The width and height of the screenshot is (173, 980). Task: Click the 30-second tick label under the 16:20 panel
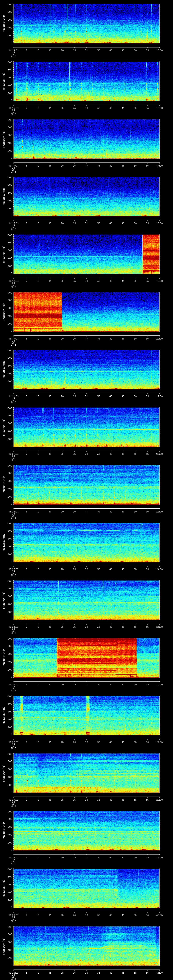pos(86,396)
